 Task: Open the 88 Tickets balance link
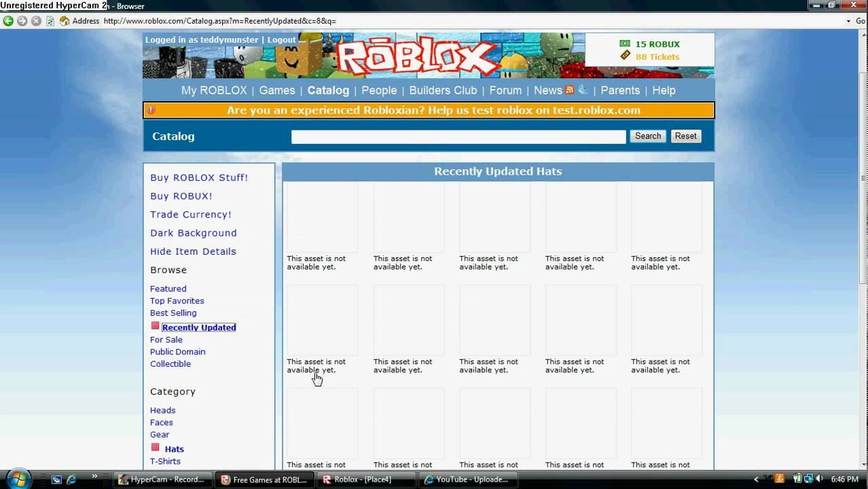point(657,57)
